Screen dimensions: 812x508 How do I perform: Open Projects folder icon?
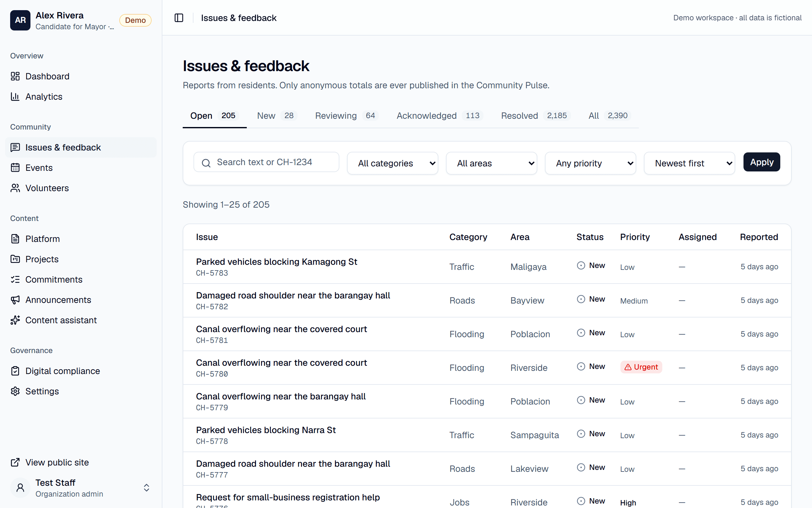coord(15,259)
